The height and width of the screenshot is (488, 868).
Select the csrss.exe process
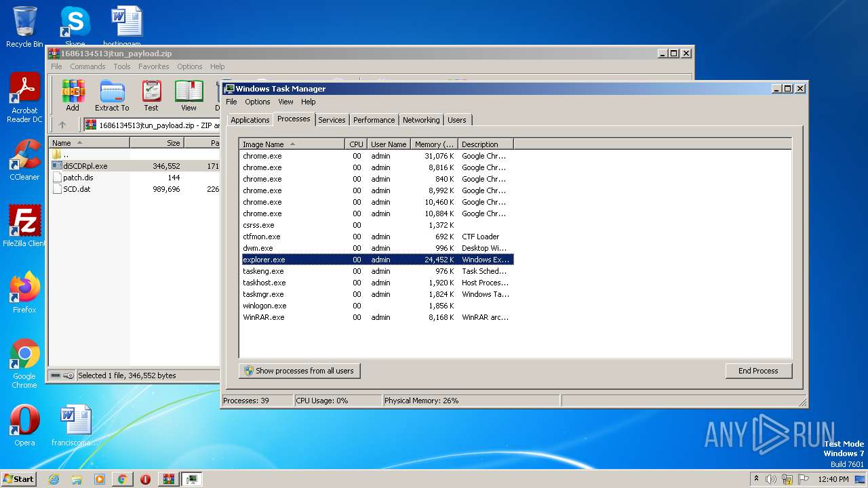tap(376, 225)
